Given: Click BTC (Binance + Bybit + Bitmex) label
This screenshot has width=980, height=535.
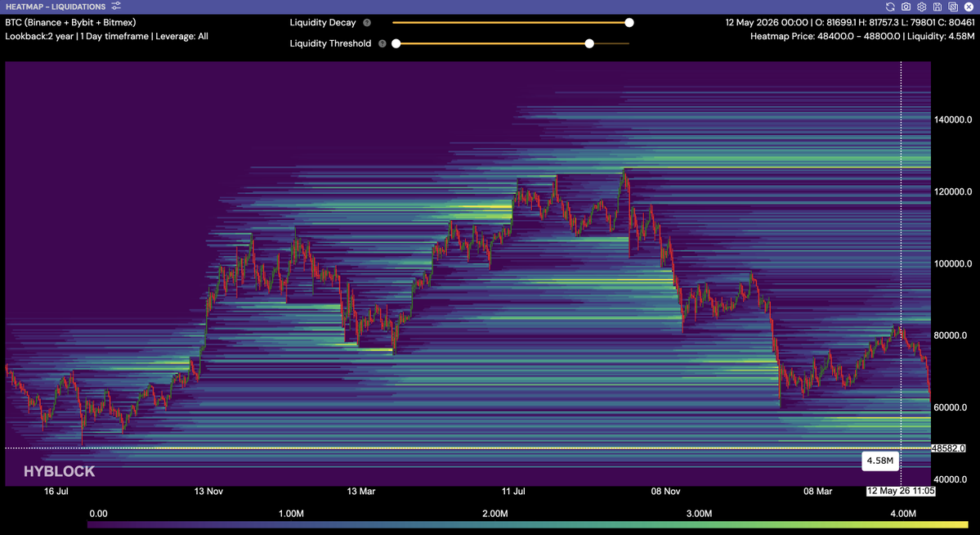Looking at the screenshot, I should 70,23.
